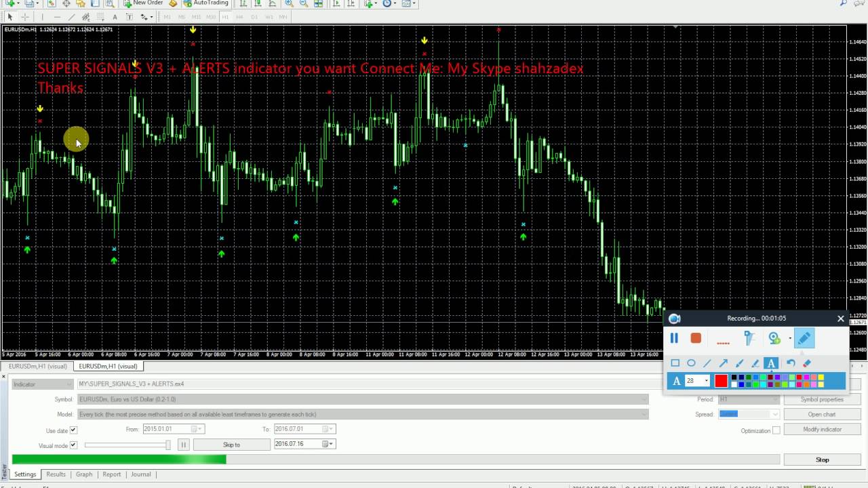Pause the visual backtest playback

point(183,445)
